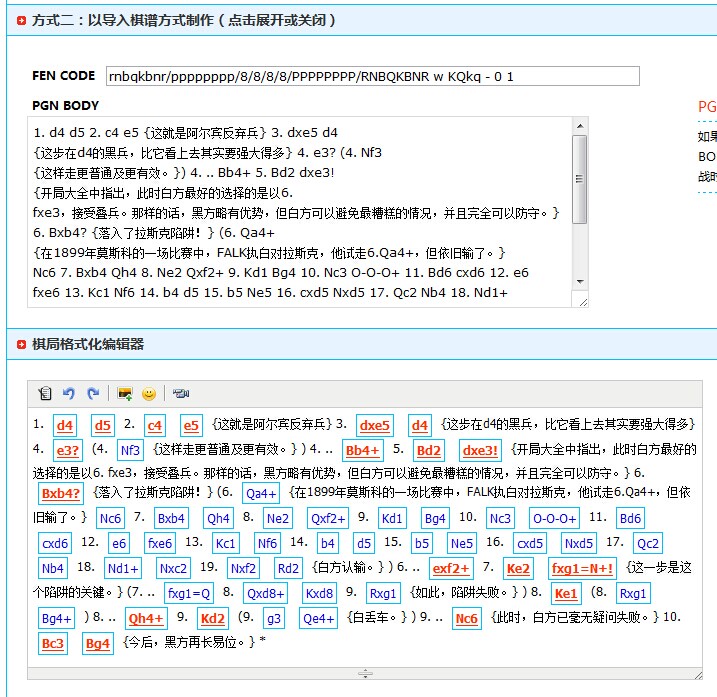Select the Qc2 move button

648,543
